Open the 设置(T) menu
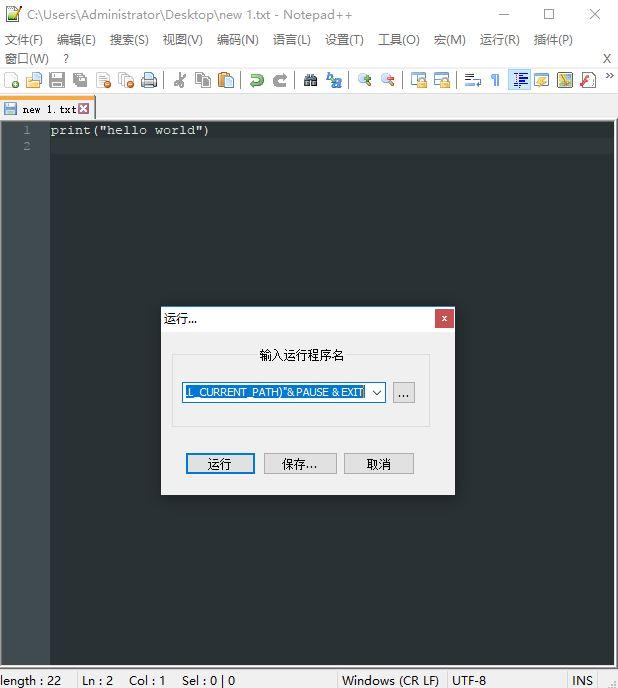 click(x=345, y=40)
